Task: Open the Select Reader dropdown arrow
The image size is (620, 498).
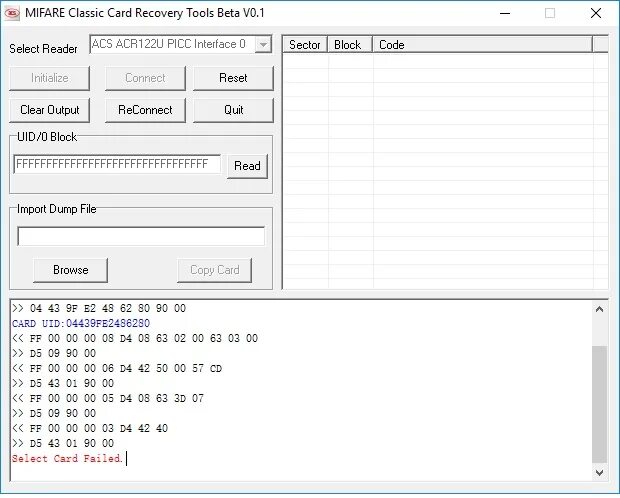Action: click(x=263, y=44)
